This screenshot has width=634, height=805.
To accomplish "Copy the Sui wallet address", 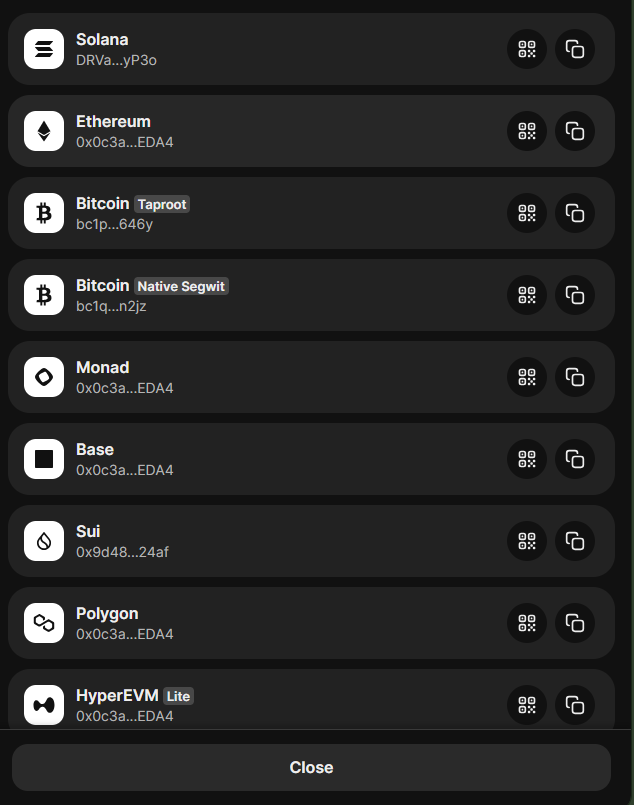I will click(575, 541).
